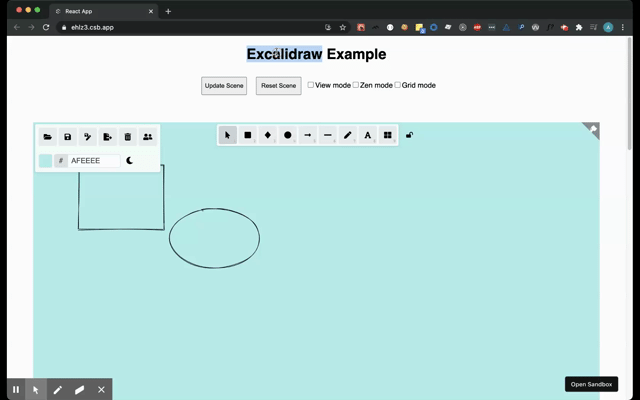The height and width of the screenshot is (400, 640).
Task: Enable the Zen mode checkbox
Action: 356,85
